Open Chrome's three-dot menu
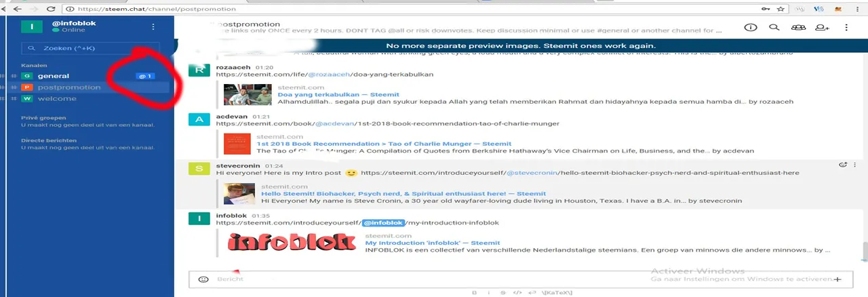 point(858,9)
